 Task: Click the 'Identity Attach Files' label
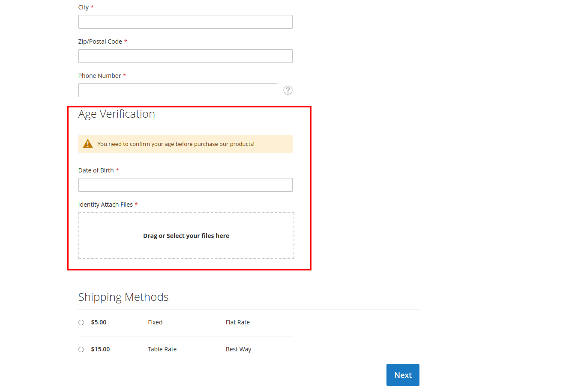105,205
